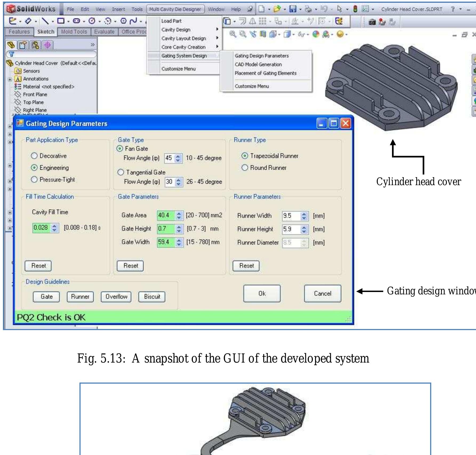Click the New document icon
Screen dimensions: 476x455
tap(262, 9)
